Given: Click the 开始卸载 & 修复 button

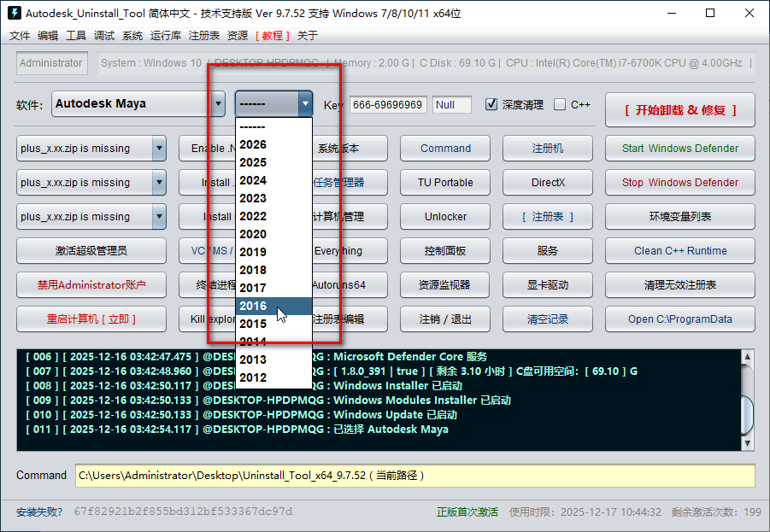Looking at the screenshot, I should pyautogui.click(x=680, y=110).
